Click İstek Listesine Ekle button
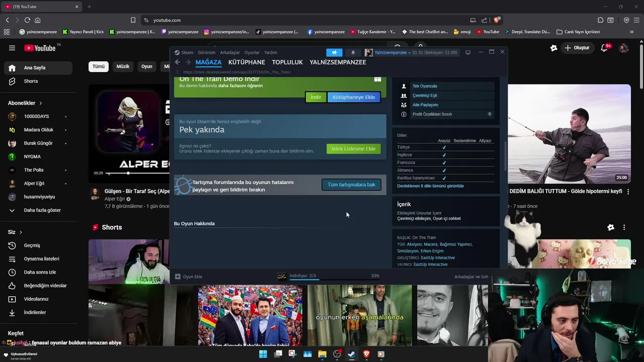The image size is (644, 362). 354,149
